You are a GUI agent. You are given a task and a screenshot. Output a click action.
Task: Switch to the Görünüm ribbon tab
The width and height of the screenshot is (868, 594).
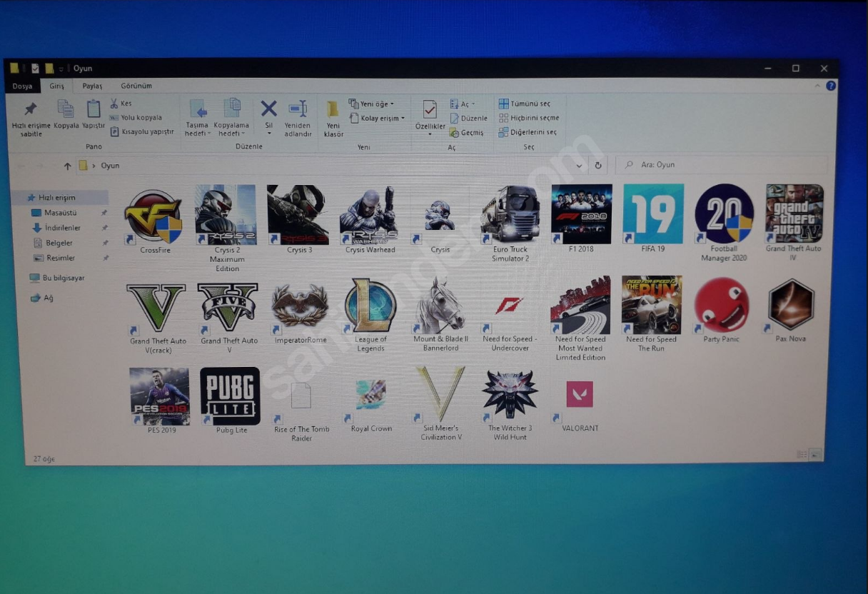(136, 86)
